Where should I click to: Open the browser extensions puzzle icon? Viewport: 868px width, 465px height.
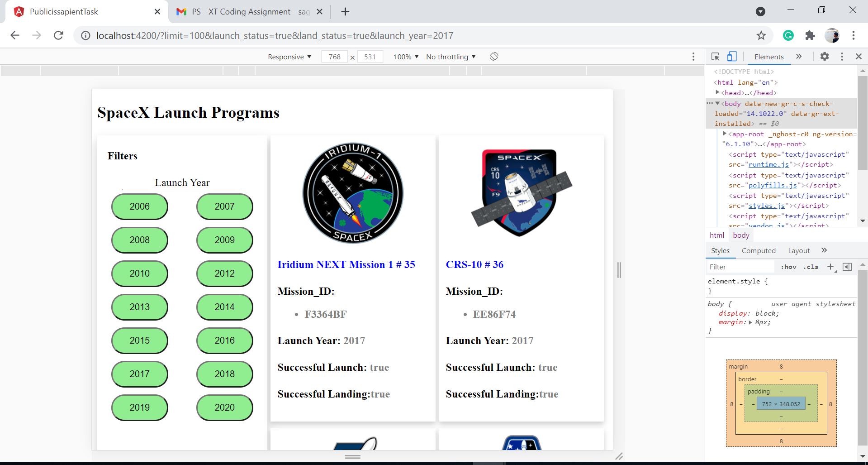coord(810,35)
